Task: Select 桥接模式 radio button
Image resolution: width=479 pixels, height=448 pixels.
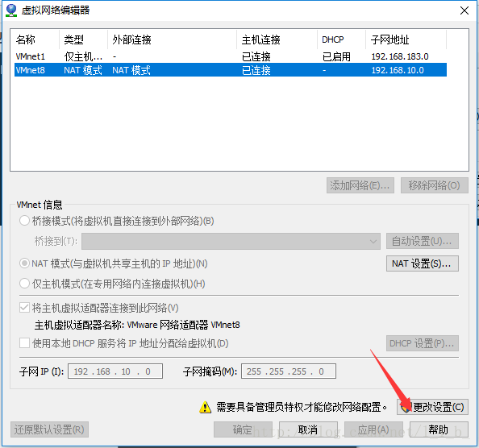Action: tap(24, 221)
